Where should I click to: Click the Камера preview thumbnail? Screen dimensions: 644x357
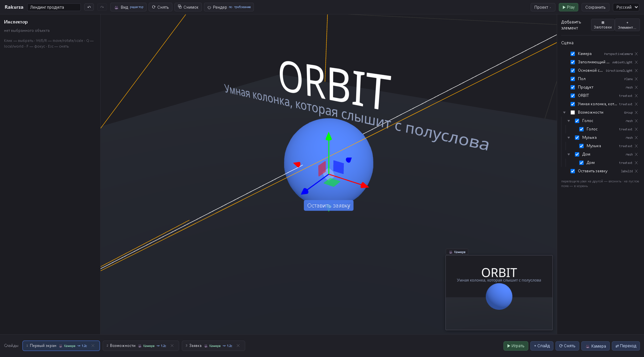pos(499,293)
